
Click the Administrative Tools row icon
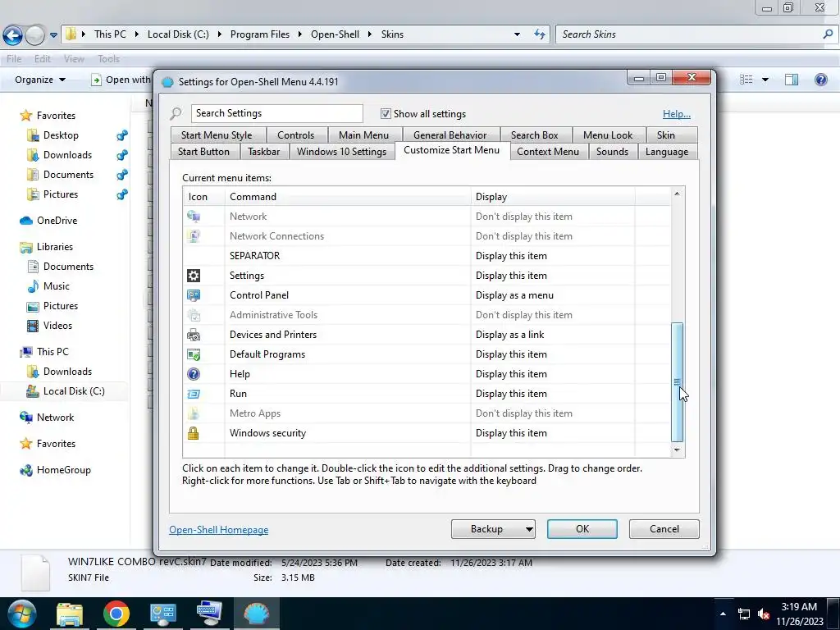point(194,315)
